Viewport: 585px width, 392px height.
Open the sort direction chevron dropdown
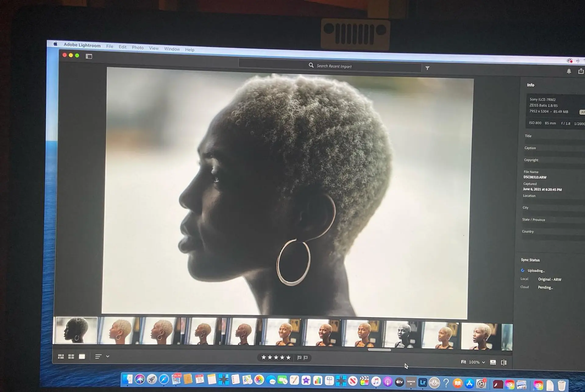click(108, 357)
